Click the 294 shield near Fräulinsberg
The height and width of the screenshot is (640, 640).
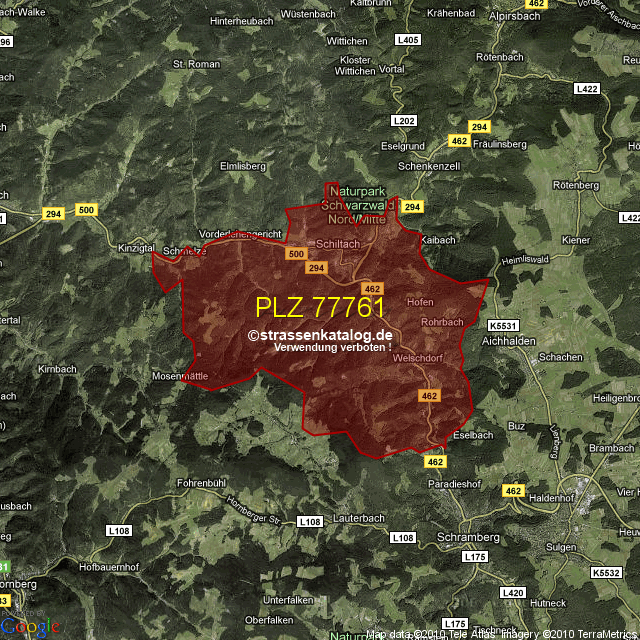[x=479, y=127]
